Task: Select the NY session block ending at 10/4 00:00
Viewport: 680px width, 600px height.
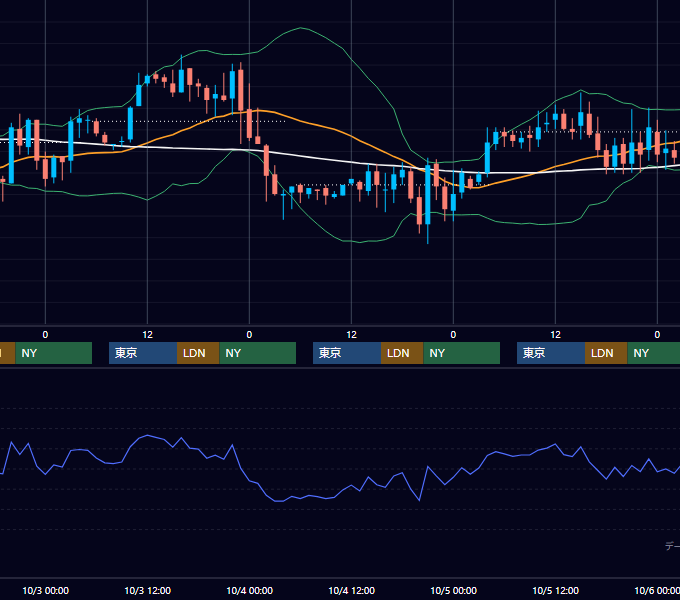Action: 258,353
